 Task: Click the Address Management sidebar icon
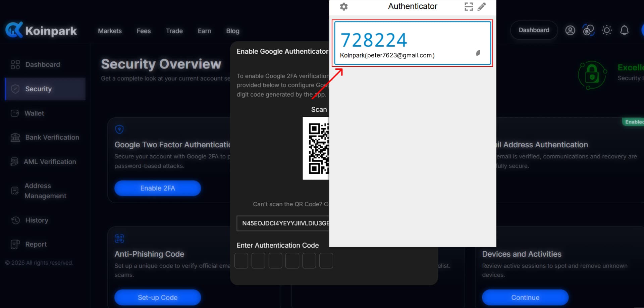(x=15, y=191)
